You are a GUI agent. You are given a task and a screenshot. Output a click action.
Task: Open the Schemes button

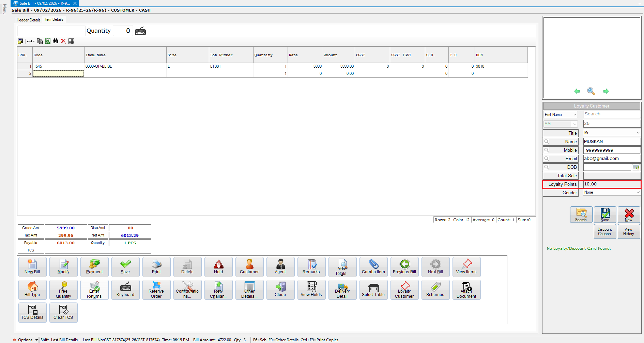pos(435,290)
